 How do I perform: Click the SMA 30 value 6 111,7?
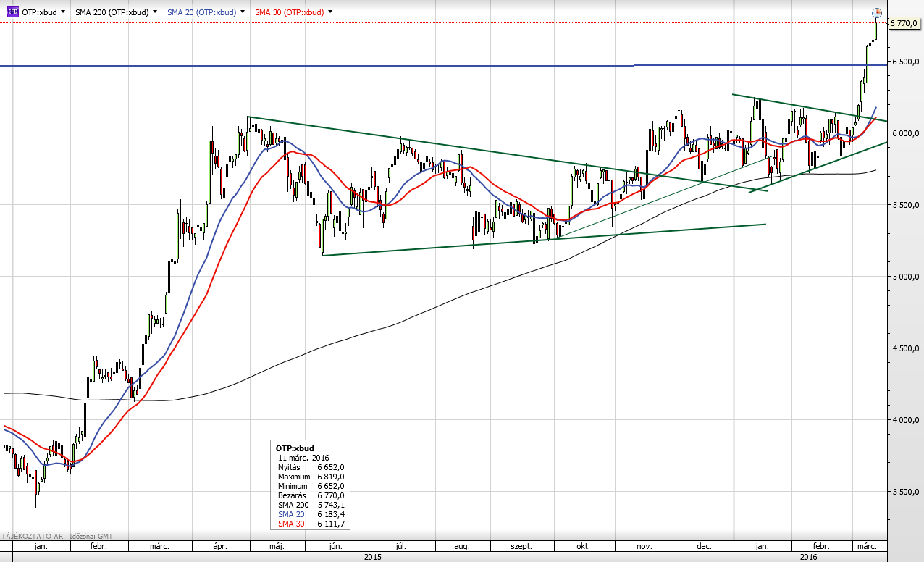[330, 524]
